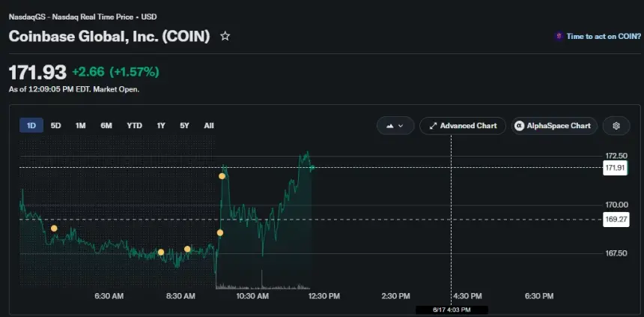Click the 171.93 current price text

37,73
